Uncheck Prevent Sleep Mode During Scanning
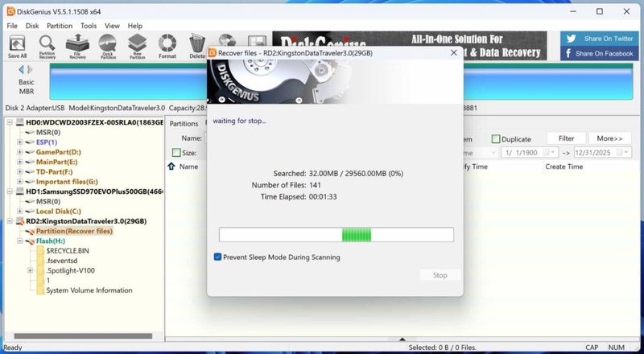Image resolution: width=644 pixels, height=354 pixels. click(x=217, y=257)
